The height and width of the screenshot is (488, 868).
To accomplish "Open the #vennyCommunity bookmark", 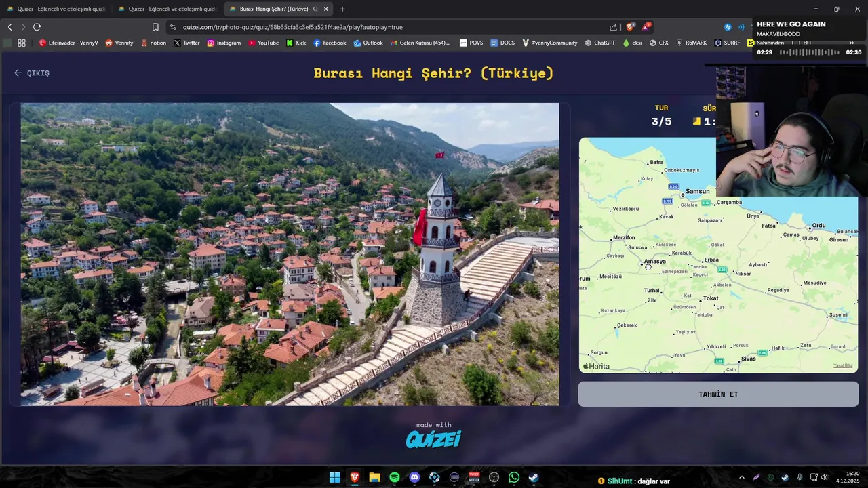I will (x=550, y=43).
